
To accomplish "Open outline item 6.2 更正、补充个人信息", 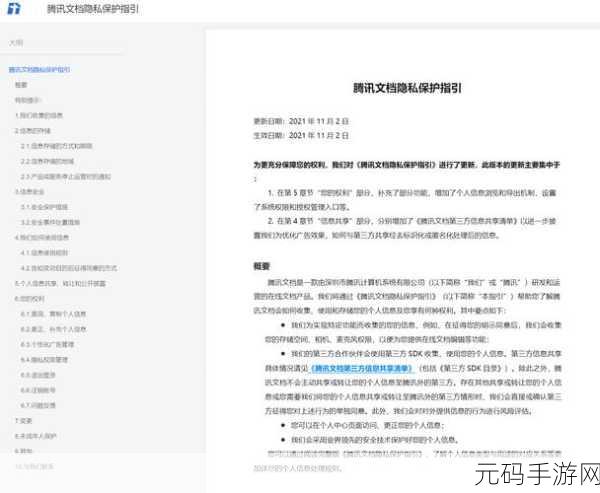I will [x=53, y=330].
